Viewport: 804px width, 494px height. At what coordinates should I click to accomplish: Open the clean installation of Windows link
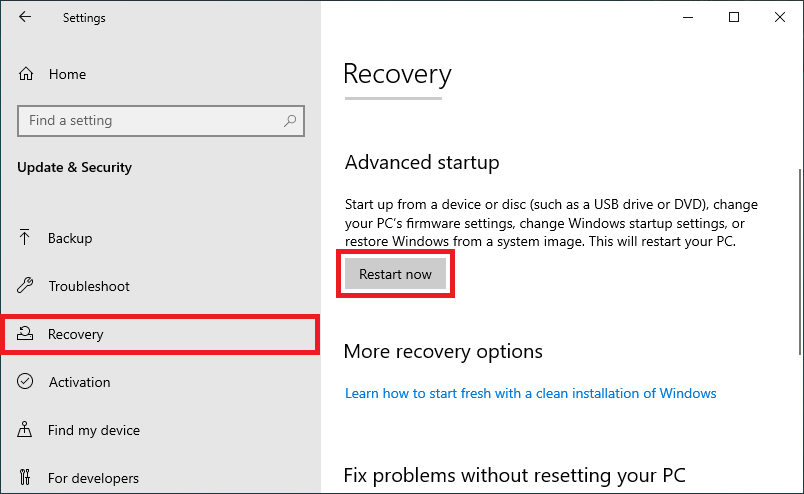tap(530, 393)
